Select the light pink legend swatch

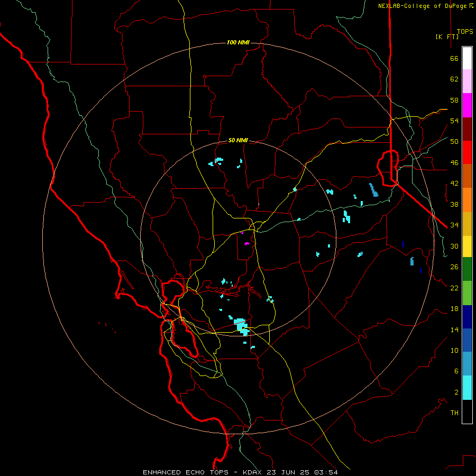coord(467,81)
